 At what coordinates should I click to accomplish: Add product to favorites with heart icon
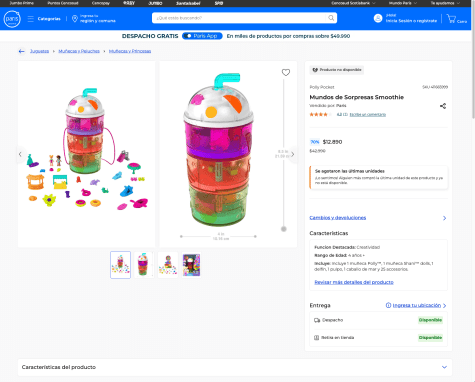[286, 72]
